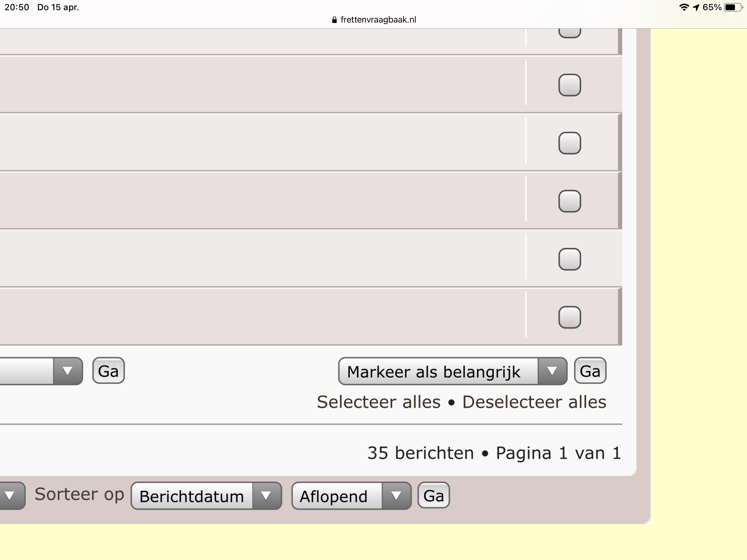Tap the location arrow icon in status bar
The width and height of the screenshot is (747, 560).
[696, 7]
